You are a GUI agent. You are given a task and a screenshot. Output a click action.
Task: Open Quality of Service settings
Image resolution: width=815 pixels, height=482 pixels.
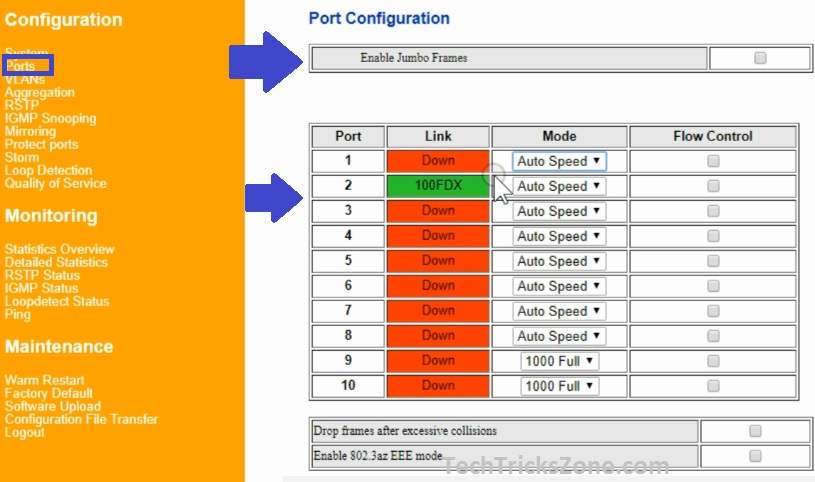55,183
